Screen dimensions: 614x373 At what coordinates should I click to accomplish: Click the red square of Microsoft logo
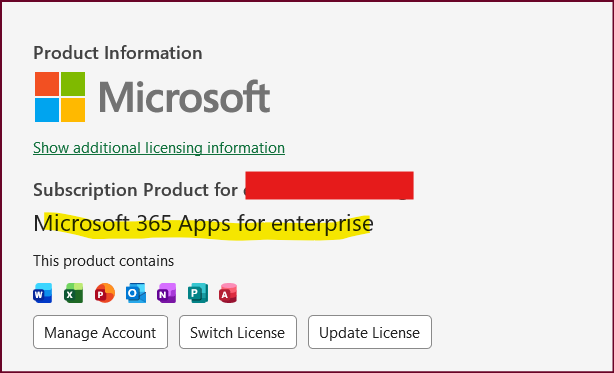pos(47,84)
